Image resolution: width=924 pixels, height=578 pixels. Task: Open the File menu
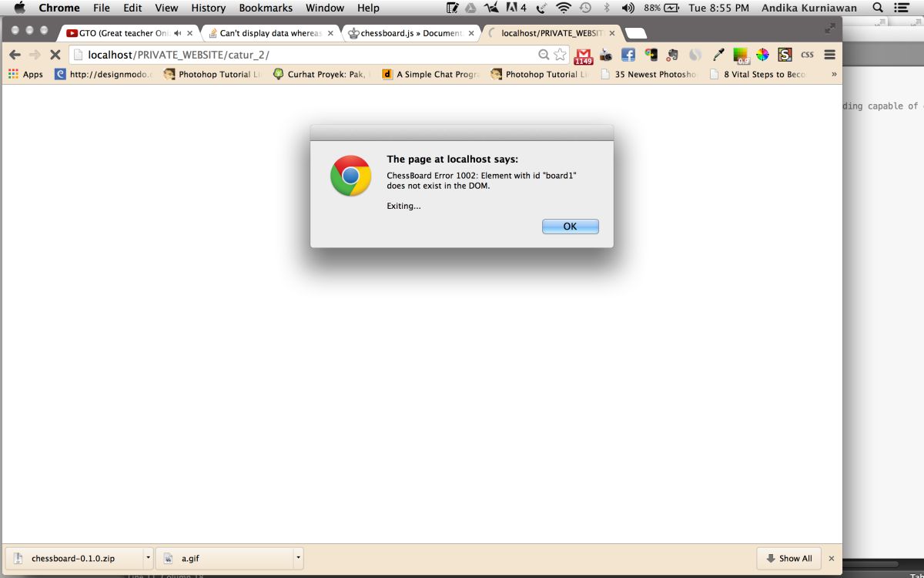tap(102, 8)
